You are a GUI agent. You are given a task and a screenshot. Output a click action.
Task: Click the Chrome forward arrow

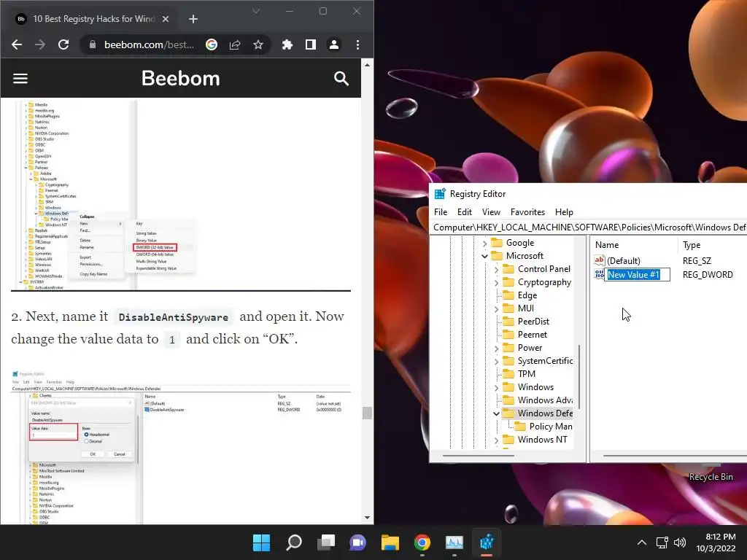click(x=40, y=44)
